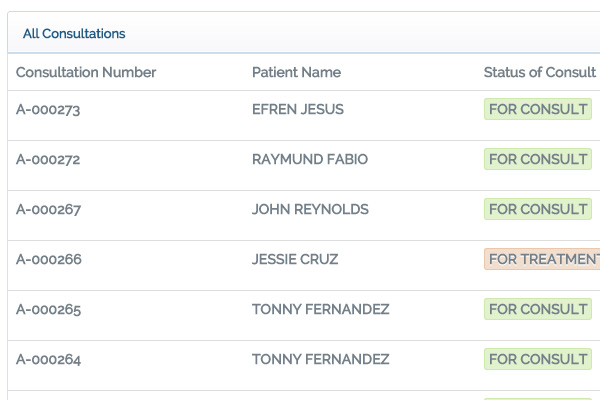Screen dimensions: 600x400
Task: Sort by Status of Consult header
Action: [x=540, y=72]
